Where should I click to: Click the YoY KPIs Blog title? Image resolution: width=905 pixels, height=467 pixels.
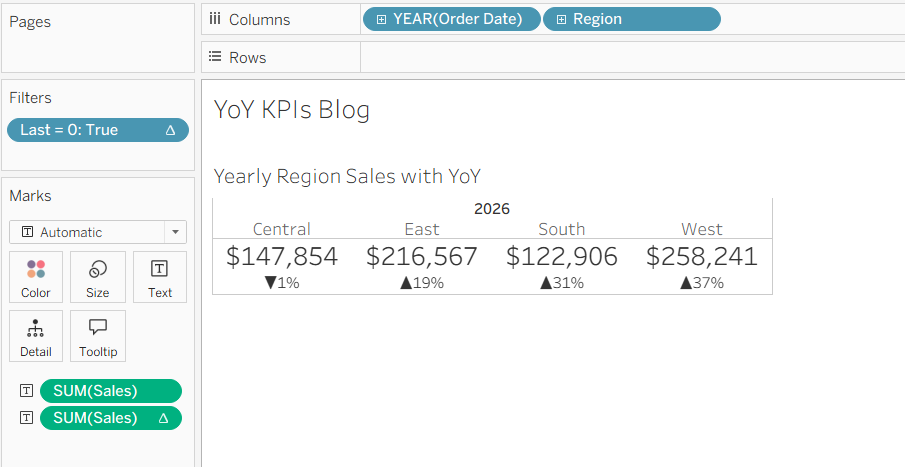[x=291, y=110]
